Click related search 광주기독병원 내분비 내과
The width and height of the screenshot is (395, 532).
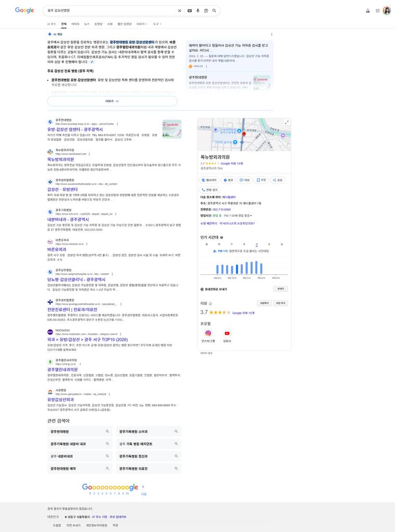(x=80, y=444)
